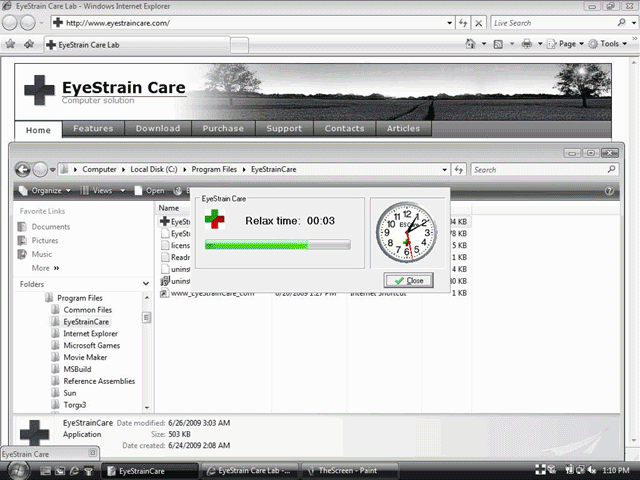Open the Organize dropdown in Explorer
The image size is (640, 480).
click(x=45, y=191)
